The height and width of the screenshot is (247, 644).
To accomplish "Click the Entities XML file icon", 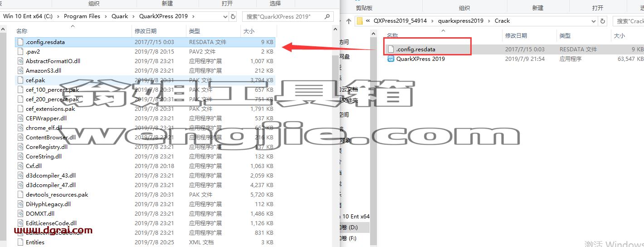I will [x=20, y=242].
